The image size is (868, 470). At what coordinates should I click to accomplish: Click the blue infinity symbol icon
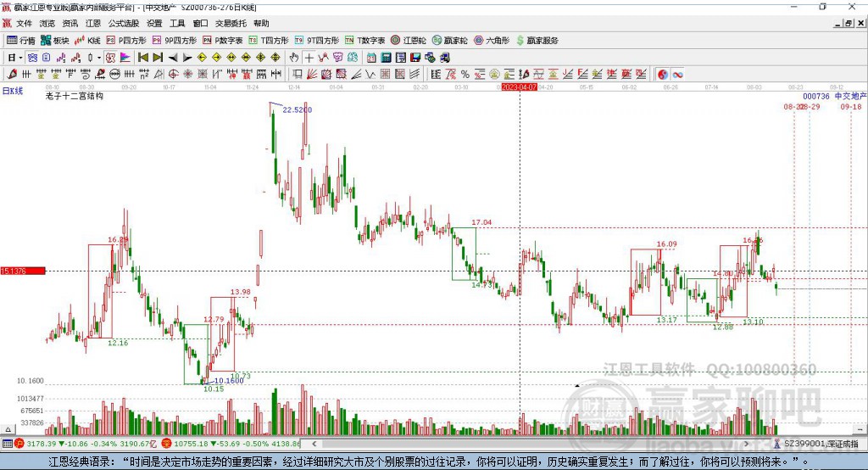pyautogui.click(x=677, y=75)
